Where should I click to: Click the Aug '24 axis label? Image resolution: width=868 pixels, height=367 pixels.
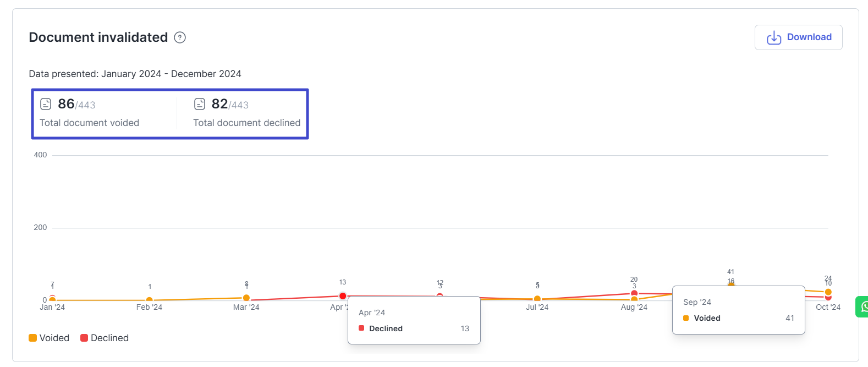coord(634,307)
